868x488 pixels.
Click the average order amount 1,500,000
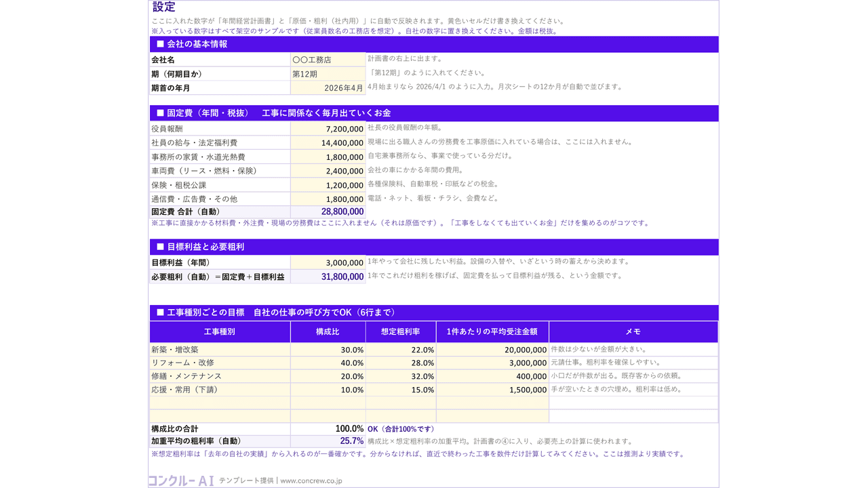(x=492, y=390)
